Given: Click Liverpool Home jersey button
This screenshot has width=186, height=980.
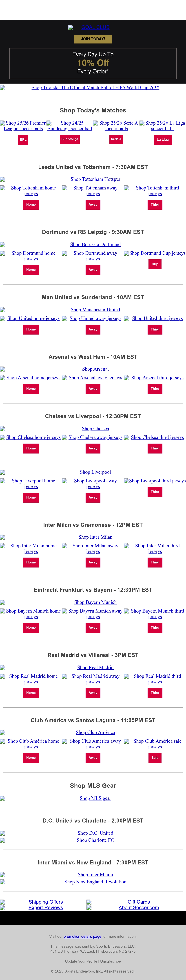Looking at the screenshot, I should [31, 498].
